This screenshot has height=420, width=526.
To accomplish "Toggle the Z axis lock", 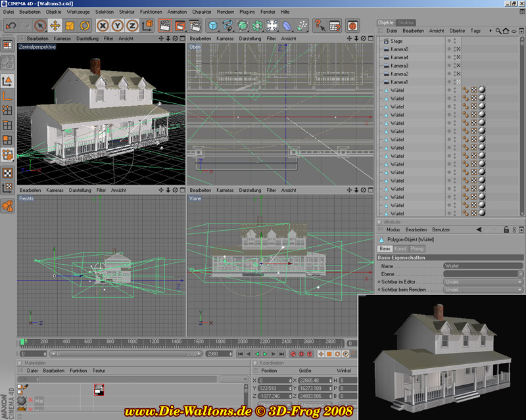I will 133,26.
